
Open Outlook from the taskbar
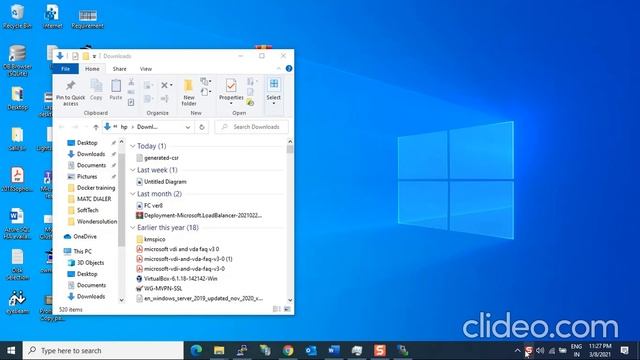tap(311, 350)
